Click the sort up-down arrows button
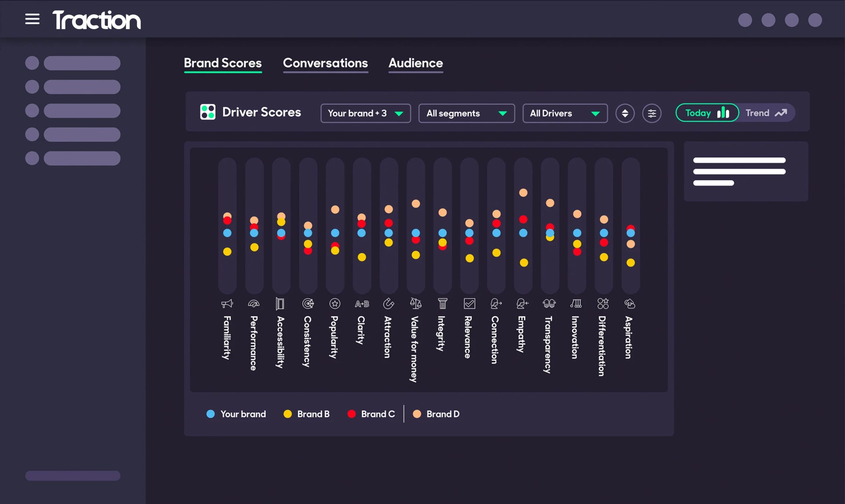This screenshot has width=845, height=504. point(625,113)
